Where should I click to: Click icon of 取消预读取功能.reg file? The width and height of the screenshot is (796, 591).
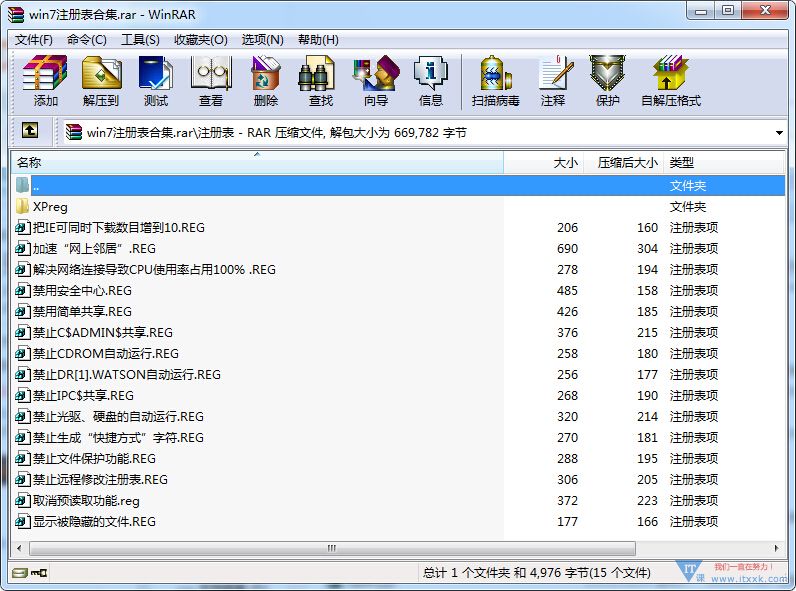23,501
